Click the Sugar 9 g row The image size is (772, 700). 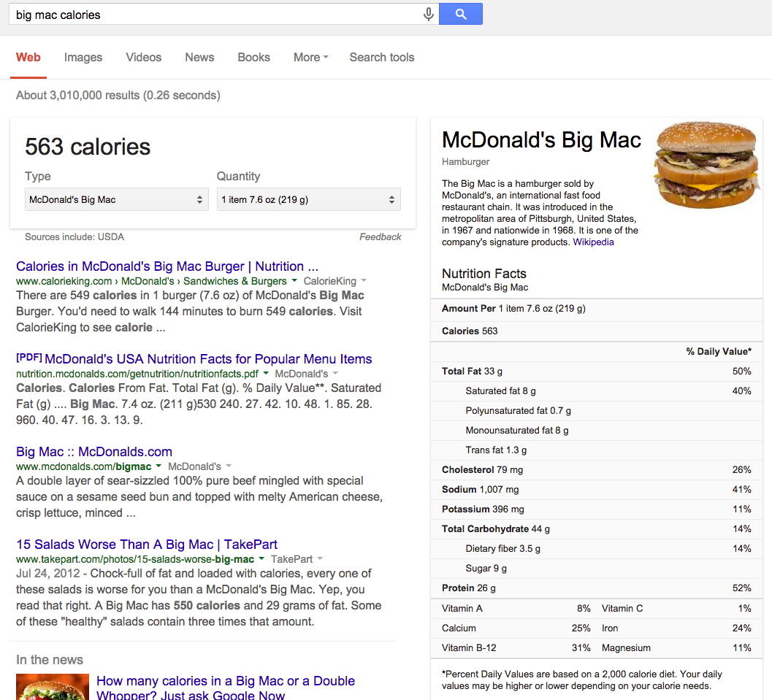(x=596, y=568)
